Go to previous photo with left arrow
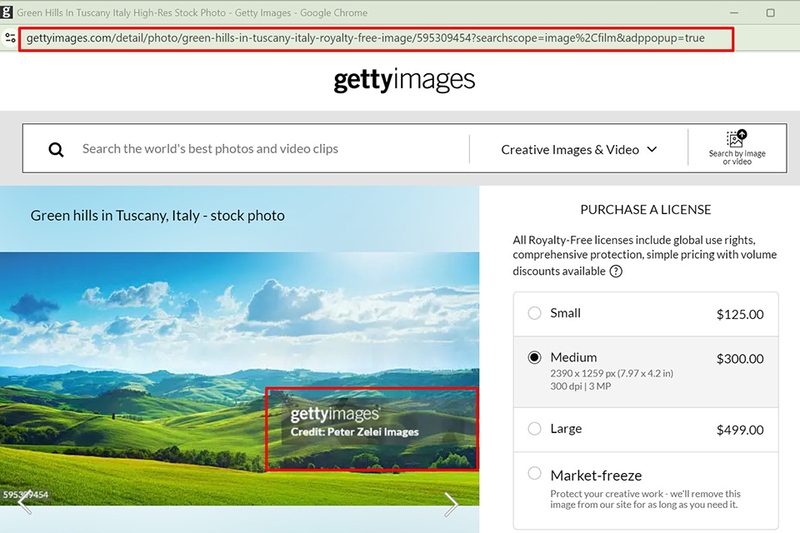This screenshot has width=800, height=533. (x=25, y=502)
